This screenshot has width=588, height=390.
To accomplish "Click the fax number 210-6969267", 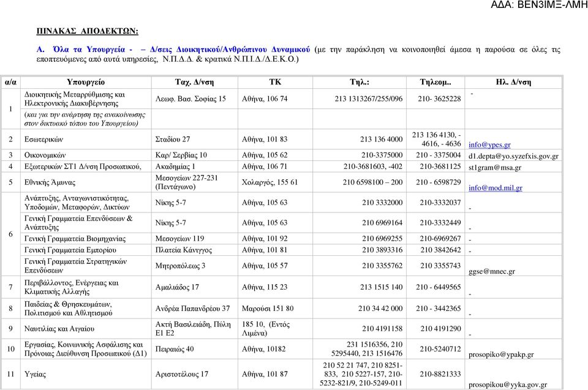I will coord(440,239).
